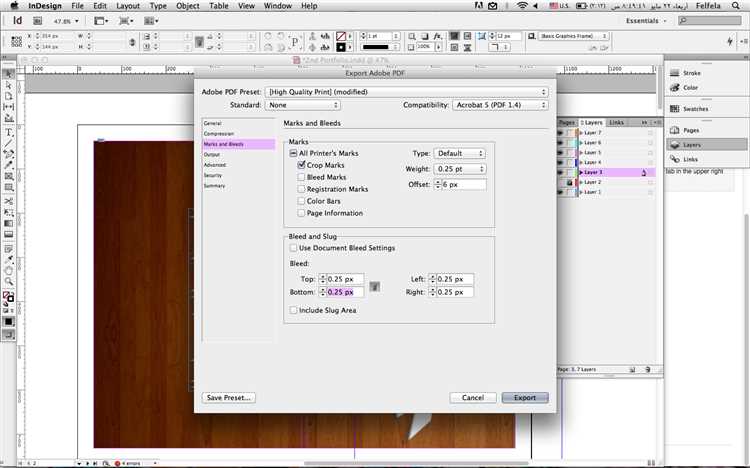Select Output in the export sidebar
The height and width of the screenshot is (468, 750).
[x=211, y=155]
